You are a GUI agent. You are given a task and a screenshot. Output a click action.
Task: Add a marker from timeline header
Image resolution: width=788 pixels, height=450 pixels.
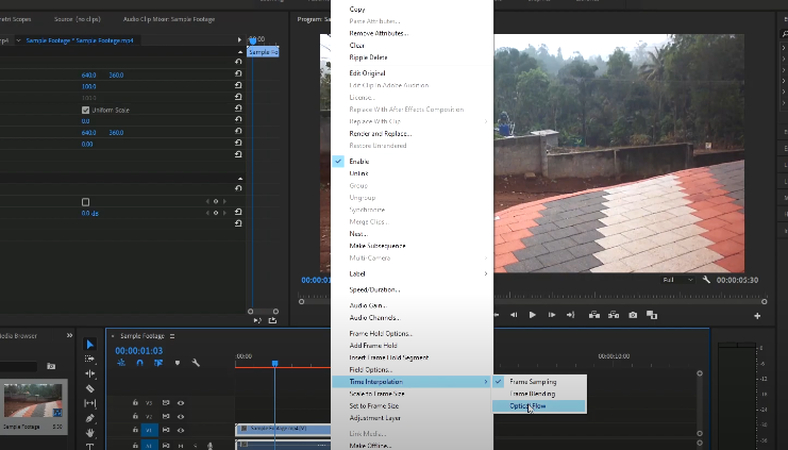coord(177,363)
